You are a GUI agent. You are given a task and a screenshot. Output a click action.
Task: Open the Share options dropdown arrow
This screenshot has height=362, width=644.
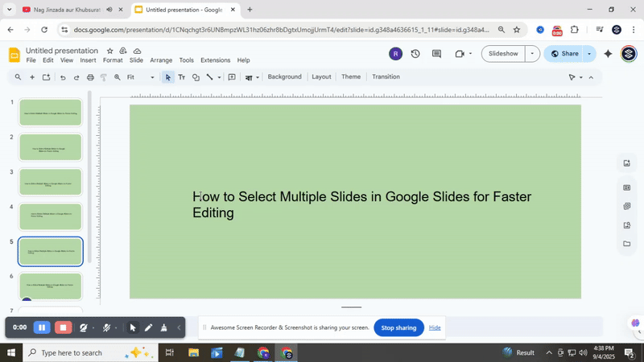pos(589,54)
